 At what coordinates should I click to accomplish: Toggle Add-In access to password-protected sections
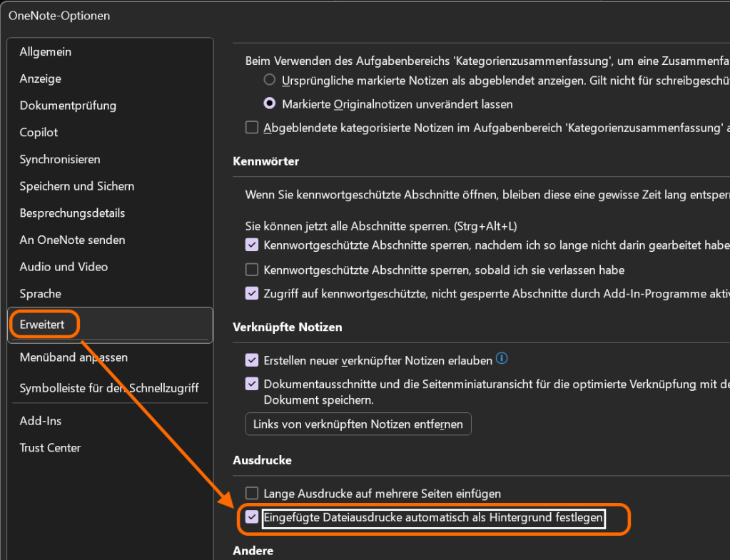(x=252, y=292)
